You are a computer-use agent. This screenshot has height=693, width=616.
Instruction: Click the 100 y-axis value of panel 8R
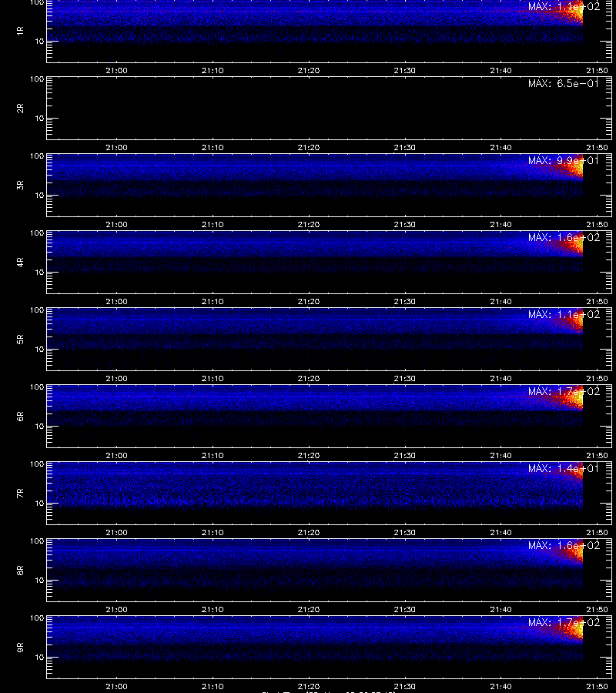coord(37,541)
